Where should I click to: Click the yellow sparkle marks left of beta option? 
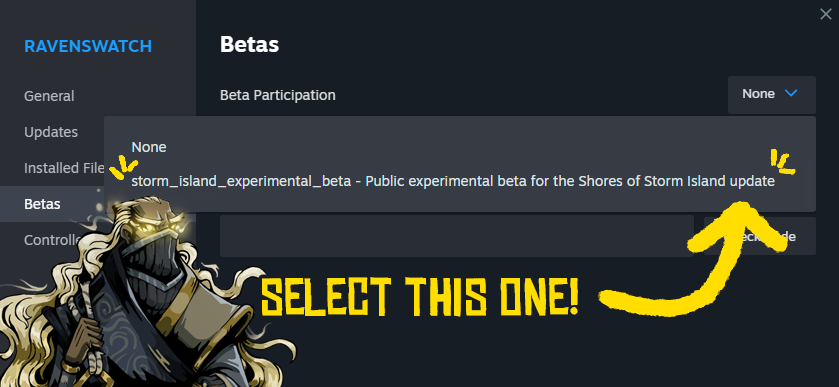coord(124,167)
